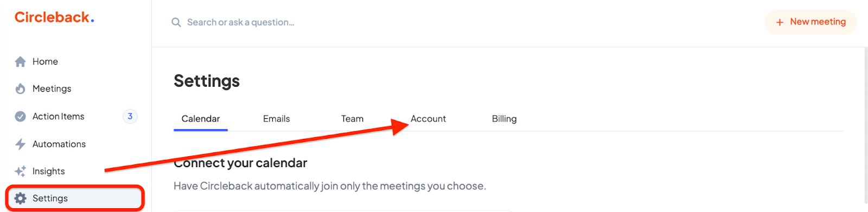This screenshot has width=868, height=212.
Task: Open the Team tab
Action: coord(352,119)
